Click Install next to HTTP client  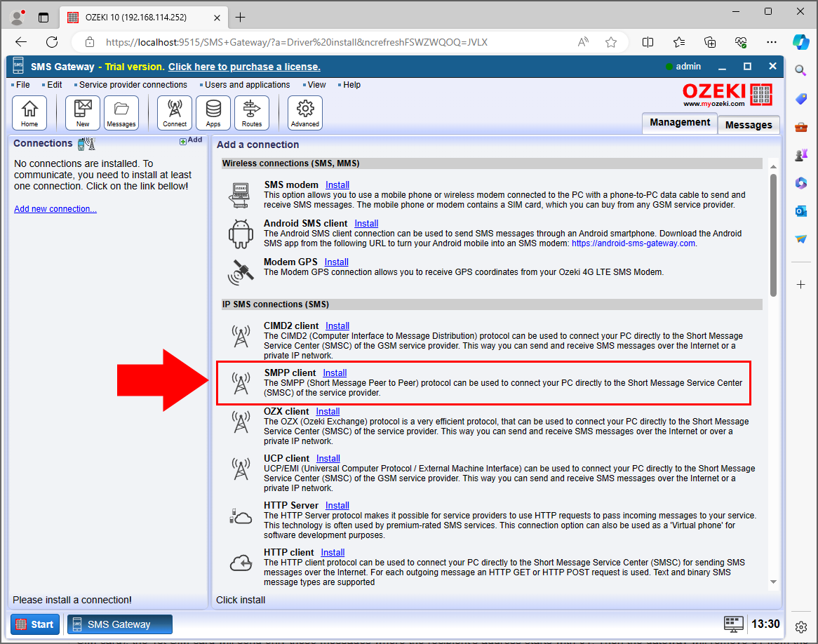coord(333,552)
